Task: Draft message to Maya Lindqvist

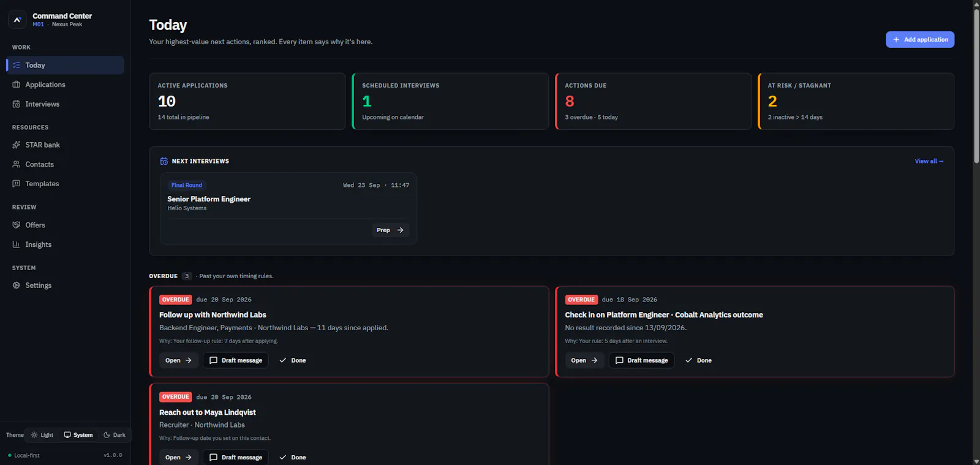Action: pos(236,458)
